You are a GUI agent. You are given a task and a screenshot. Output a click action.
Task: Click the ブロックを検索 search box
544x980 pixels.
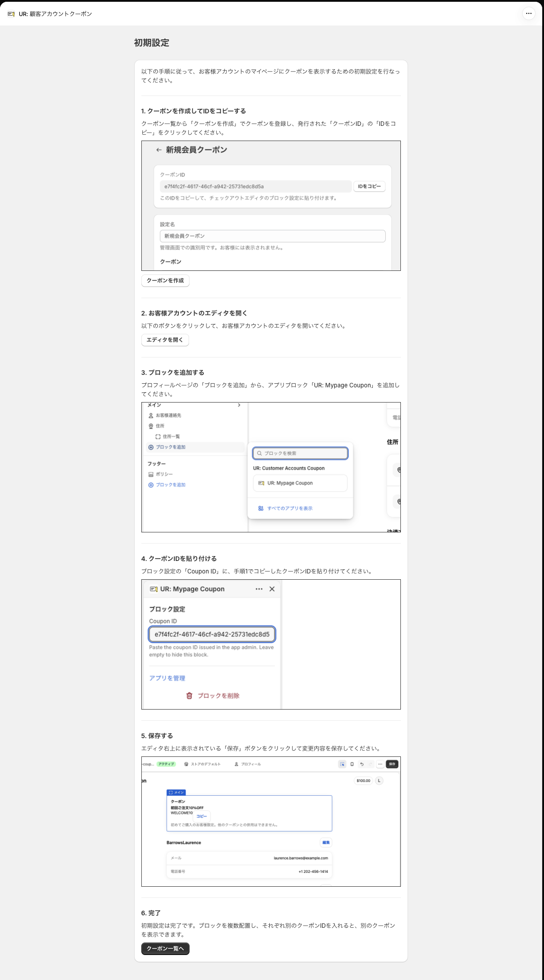[300, 453]
